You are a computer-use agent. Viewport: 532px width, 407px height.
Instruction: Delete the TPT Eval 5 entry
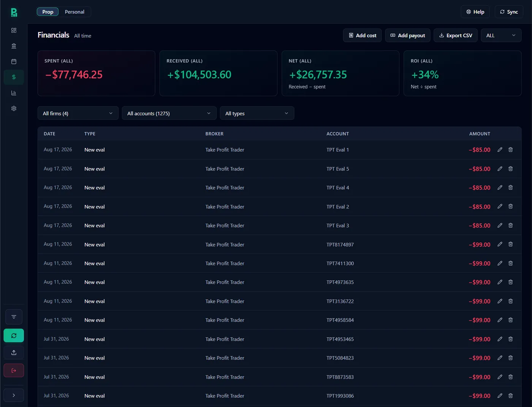tap(511, 169)
